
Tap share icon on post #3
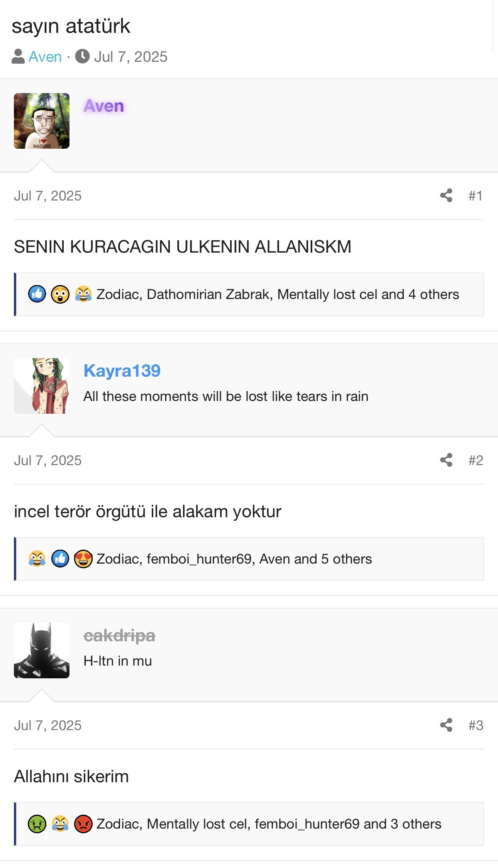pyautogui.click(x=446, y=725)
